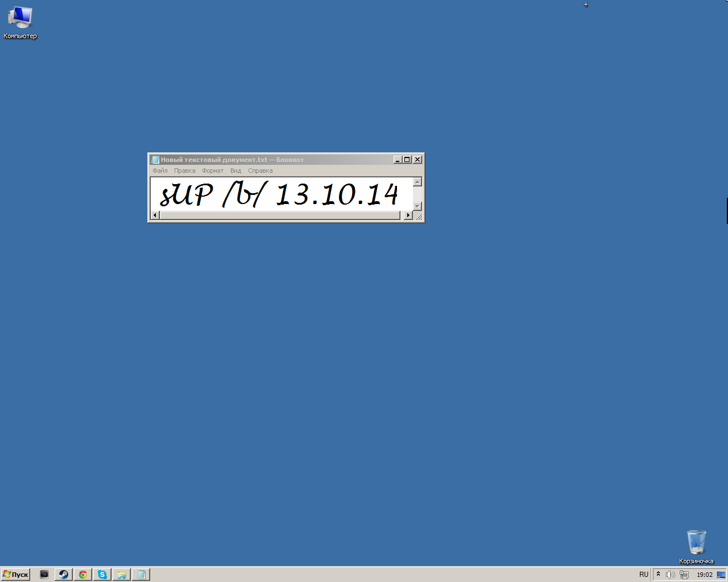Screen dimensions: 728x582
Task: Launch the terminal icon in taskbar
Action: (x=44, y=575)
